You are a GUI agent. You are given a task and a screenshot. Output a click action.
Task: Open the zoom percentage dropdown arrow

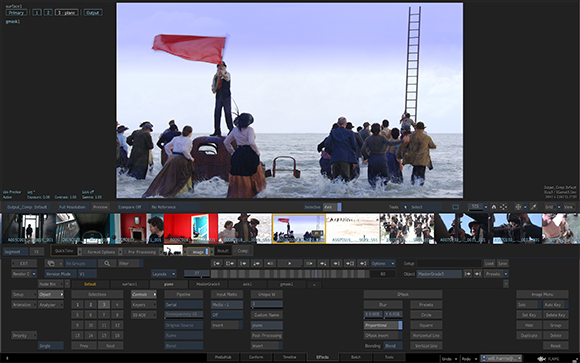pos(486,207)
